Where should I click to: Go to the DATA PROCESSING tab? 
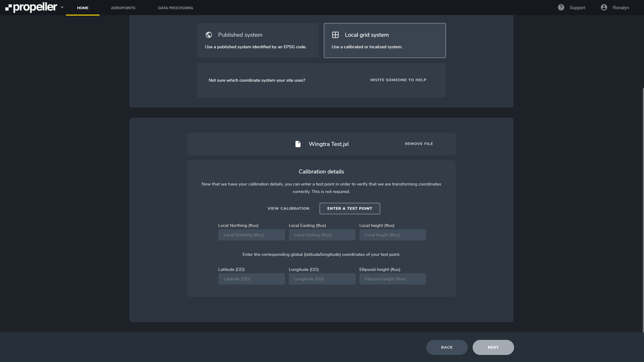pos(175,8)
